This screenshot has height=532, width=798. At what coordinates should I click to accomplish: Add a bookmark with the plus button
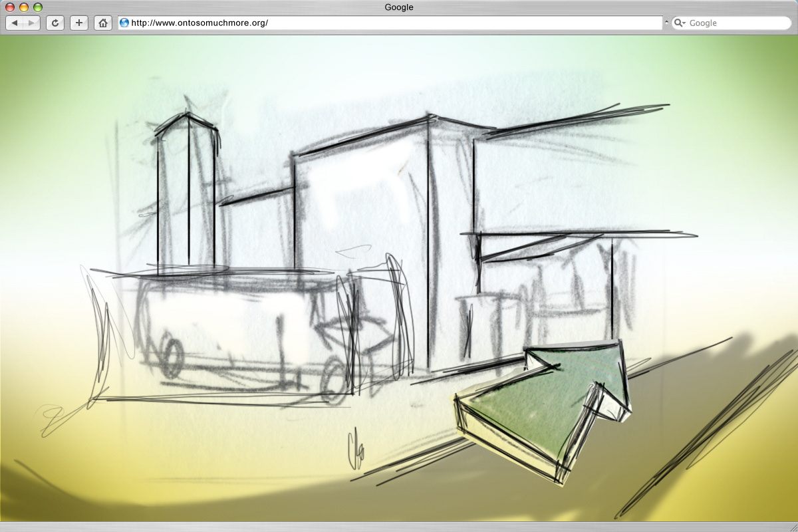[x=79, y=23]
